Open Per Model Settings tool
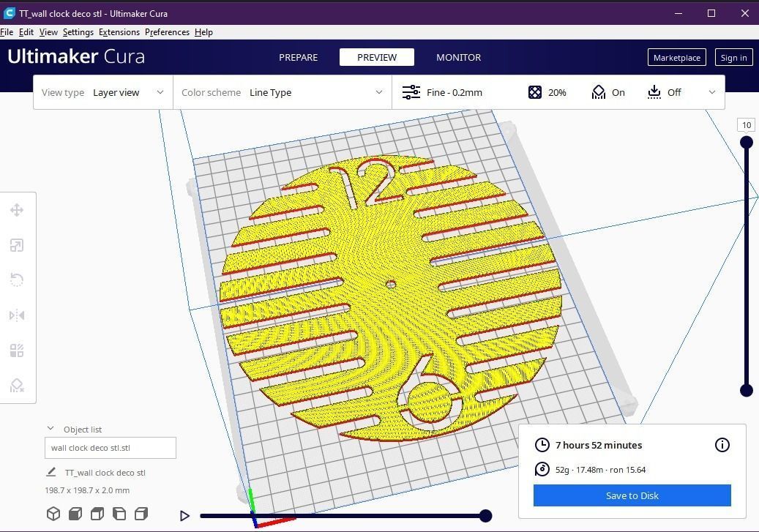759x532 pixels. coord(17,350)
